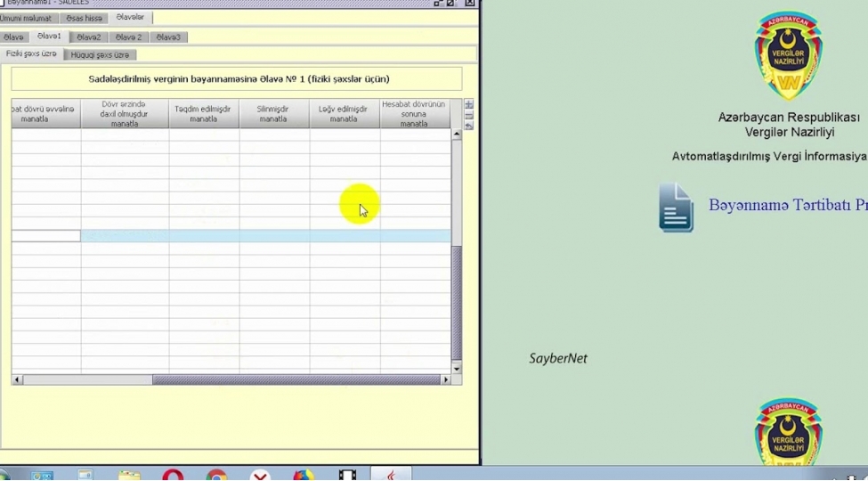The width and height of the screenshot is (868, 481).
Task: Open the Əlavə3 tab
Action: [x=167, y=37]
